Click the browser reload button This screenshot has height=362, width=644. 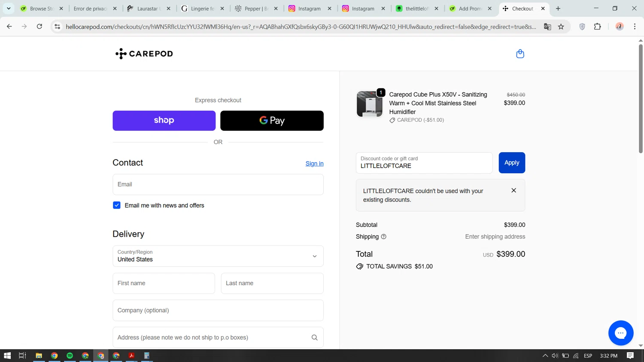[x=39, y=27]
